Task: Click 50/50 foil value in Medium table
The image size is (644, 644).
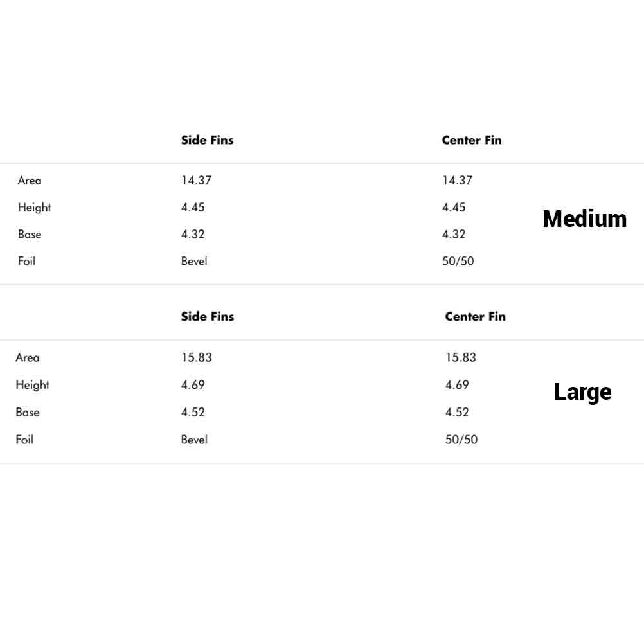Action: tap(458, 262)
